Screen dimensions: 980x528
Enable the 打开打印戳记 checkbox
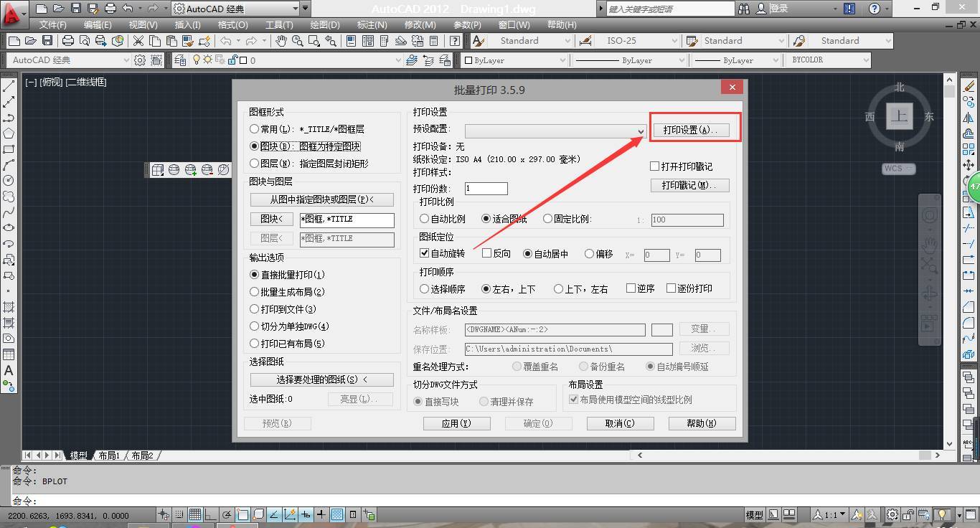[x=654, y=166]
